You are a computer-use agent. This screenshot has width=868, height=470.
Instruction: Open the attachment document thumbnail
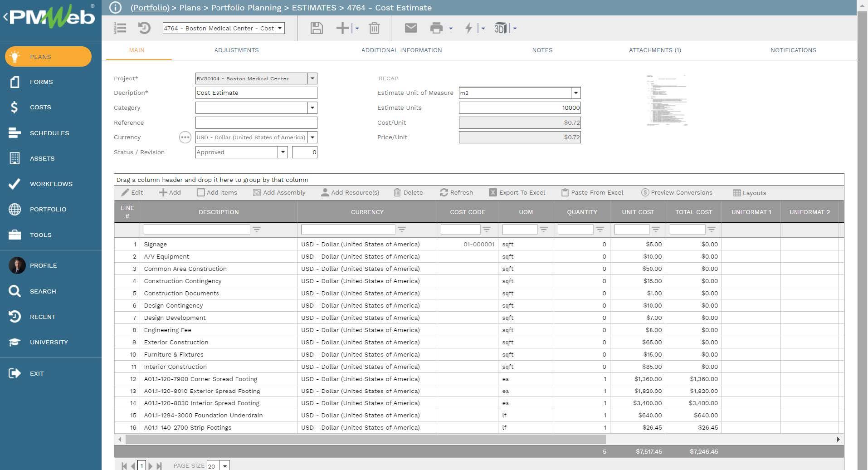667,100
